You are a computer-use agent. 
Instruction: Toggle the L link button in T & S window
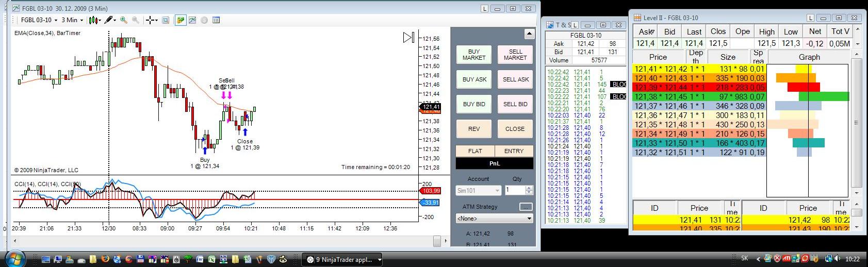point(575,25)
